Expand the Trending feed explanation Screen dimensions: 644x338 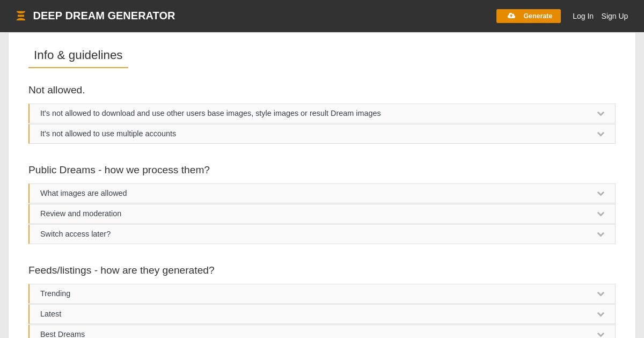click(55, 294)
